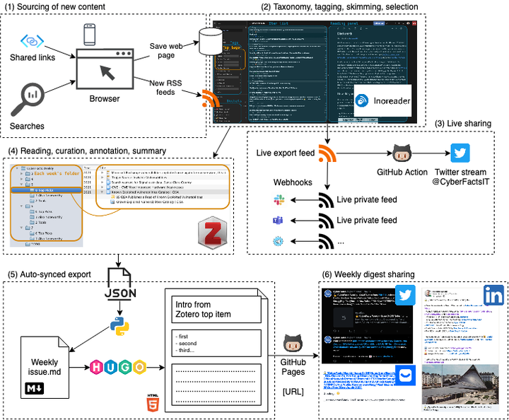Click the Hugo logo
The width and height of the screenshot is (509, 420).
(x=118, y=367)
